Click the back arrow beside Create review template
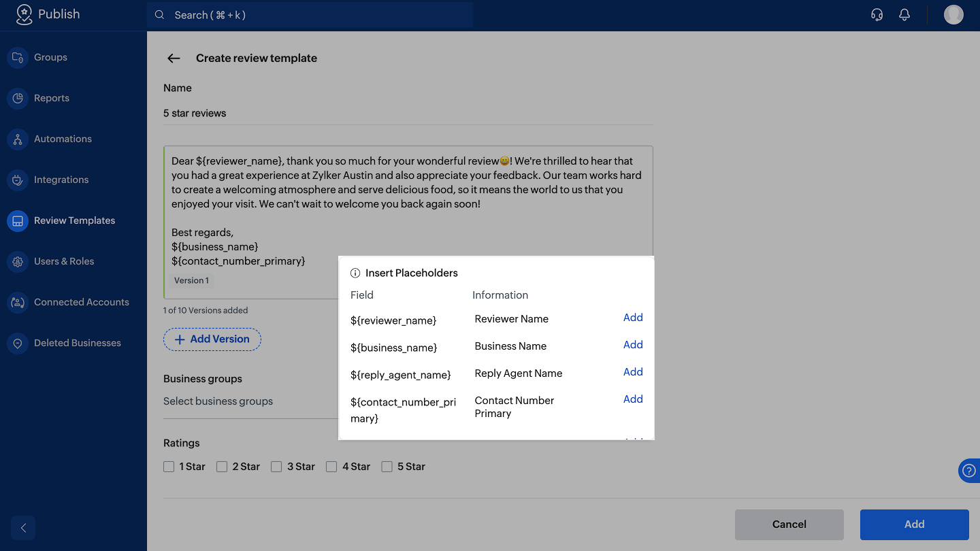 point(174,59)
